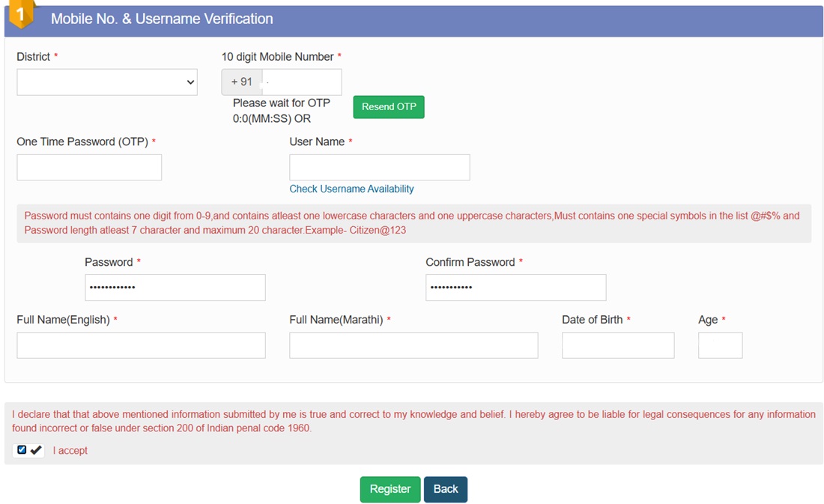The image size is (824, 504).
Task: Click the User Name input box
Action: tap(379, 168)
